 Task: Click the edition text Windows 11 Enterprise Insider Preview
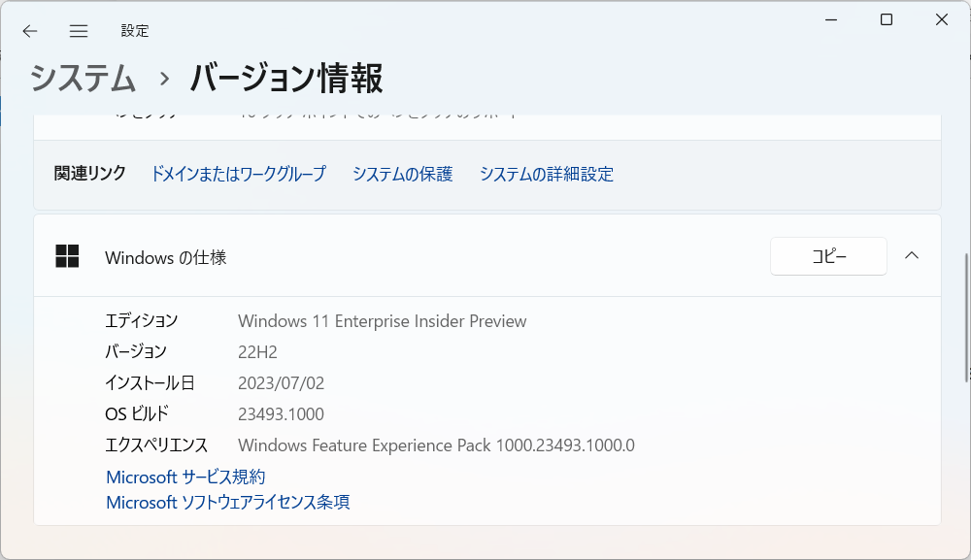coord(382,321)
